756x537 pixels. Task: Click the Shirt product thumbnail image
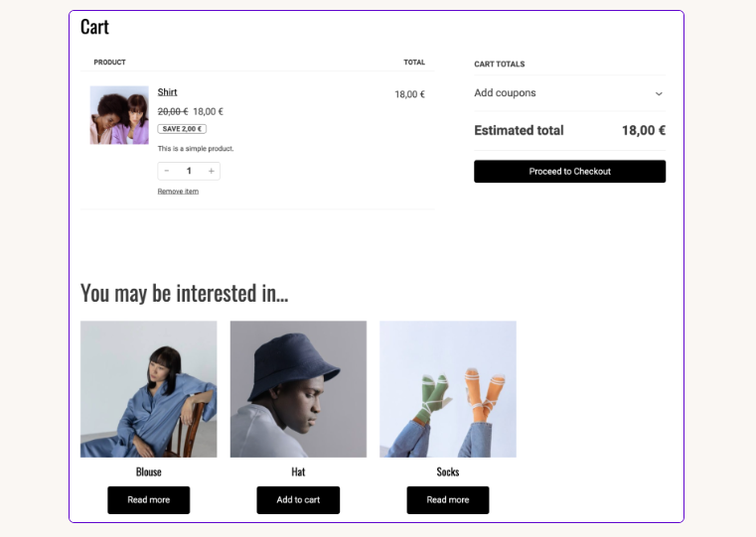119,115
